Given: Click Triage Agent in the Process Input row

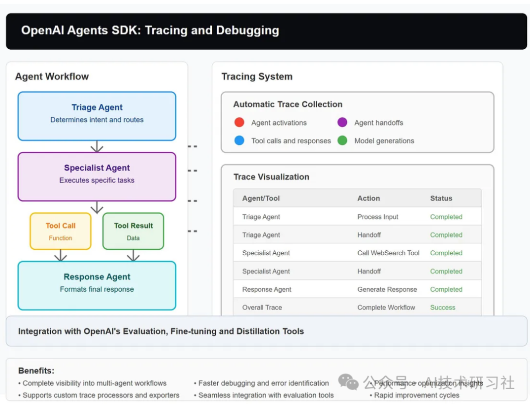Looking at the screenshot, I should click(x=261, y=217).
